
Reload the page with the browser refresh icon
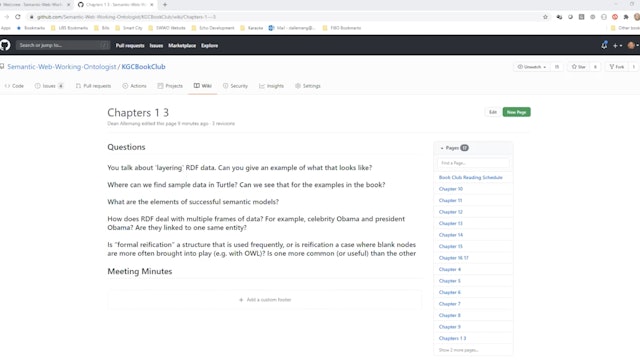18,17
